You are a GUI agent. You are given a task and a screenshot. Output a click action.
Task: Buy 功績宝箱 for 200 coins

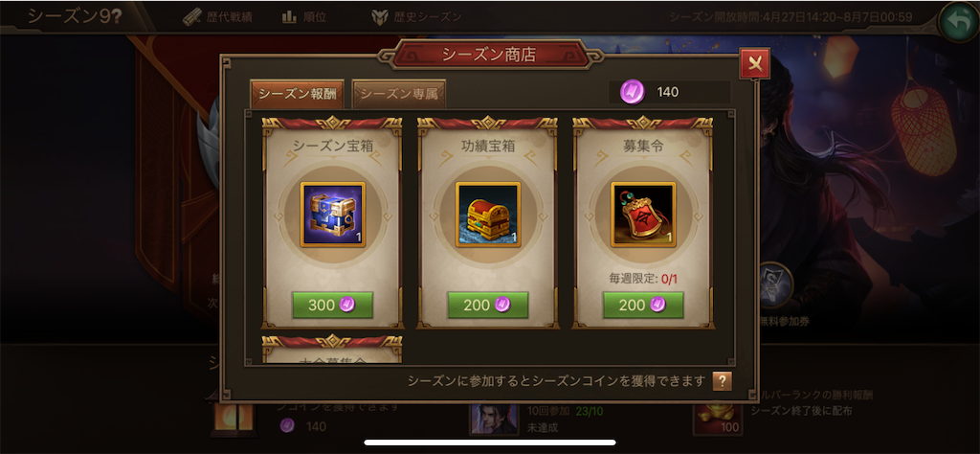click(488, 305)
